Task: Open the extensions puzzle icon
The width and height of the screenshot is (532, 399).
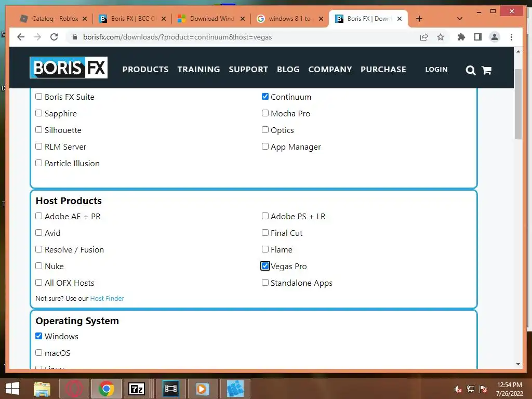Action: [x=461, y=37]
